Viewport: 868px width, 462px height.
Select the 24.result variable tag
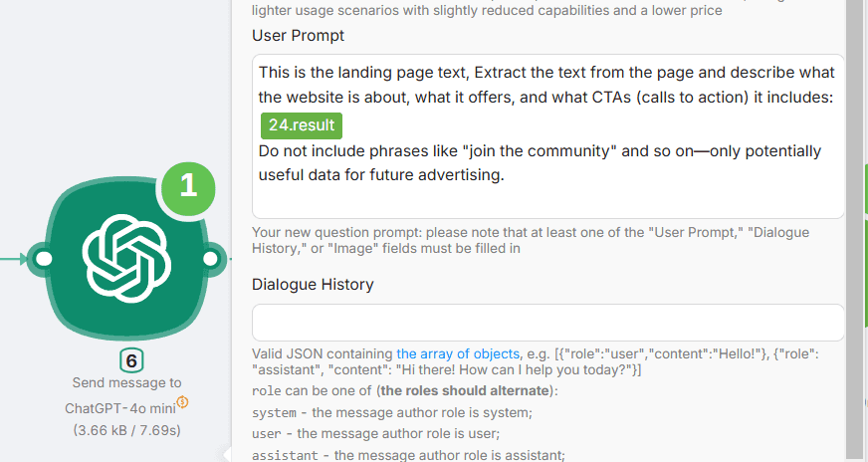click(302, 125)
